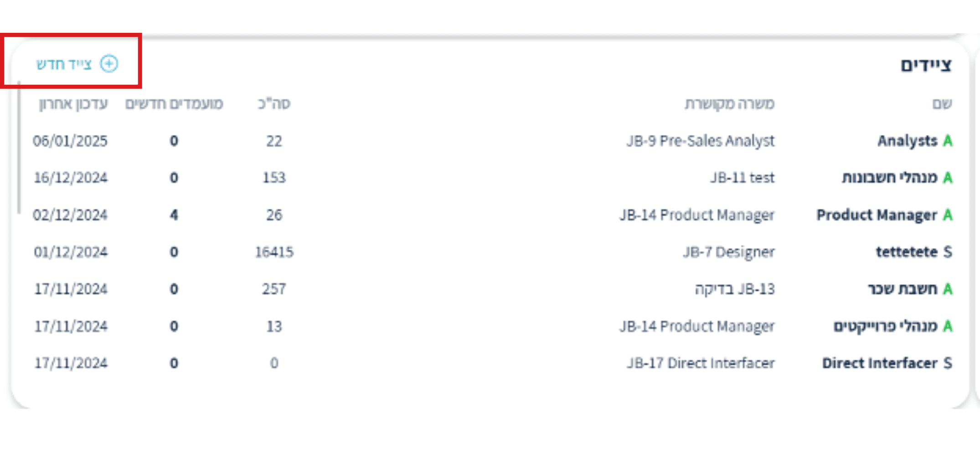The height and width of the screenshot is (456, 980).
Task: Click the plus icon for new hunter
Action: coord(109,64)
